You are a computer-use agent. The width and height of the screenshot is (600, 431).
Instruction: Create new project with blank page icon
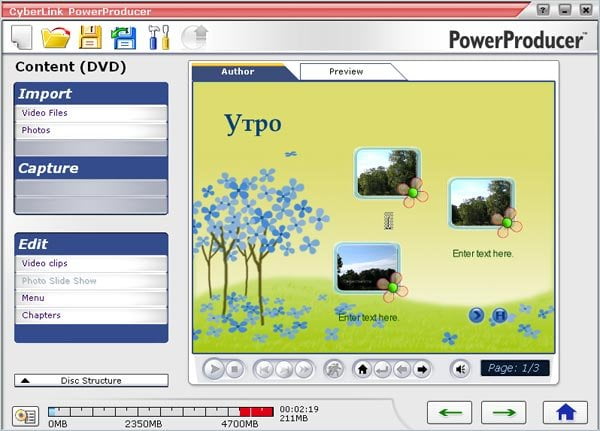pos(21,37)
